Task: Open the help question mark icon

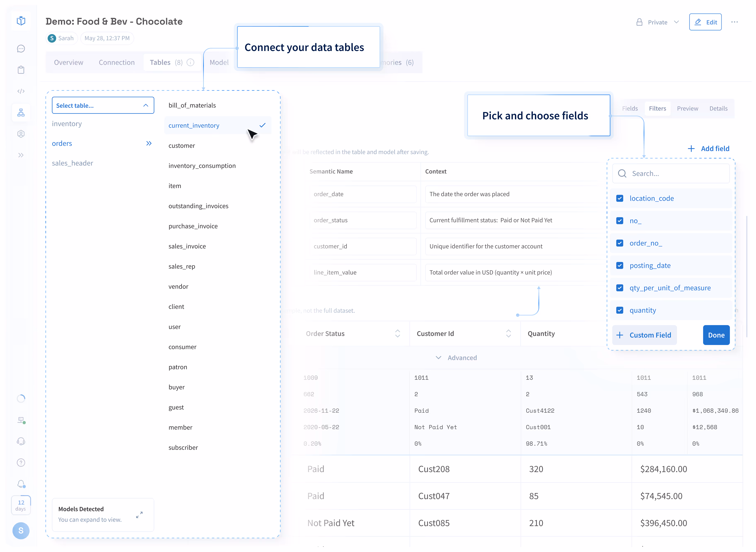Action: [21, 463]
